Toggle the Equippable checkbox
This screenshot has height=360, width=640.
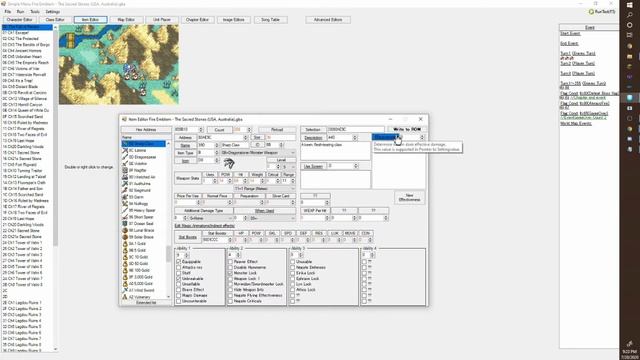[178, 262]
